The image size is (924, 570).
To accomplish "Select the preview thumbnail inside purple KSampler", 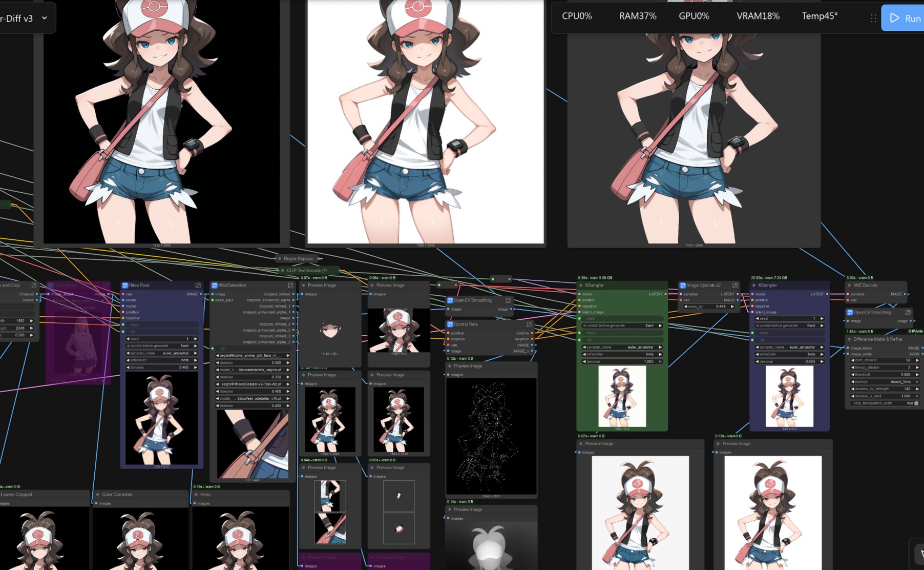I will tap(789, 396).
